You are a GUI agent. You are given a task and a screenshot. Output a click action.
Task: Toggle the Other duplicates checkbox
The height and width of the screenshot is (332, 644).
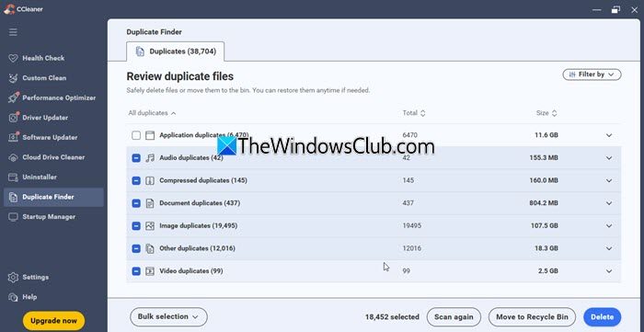(136, 248)
